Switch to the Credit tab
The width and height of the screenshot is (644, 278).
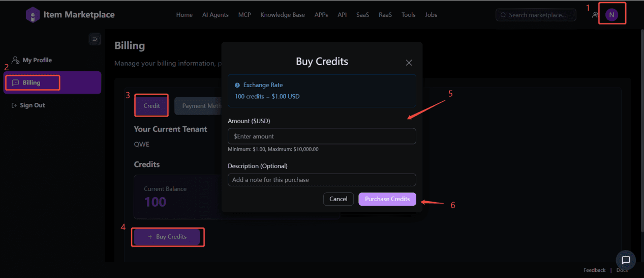151,106
